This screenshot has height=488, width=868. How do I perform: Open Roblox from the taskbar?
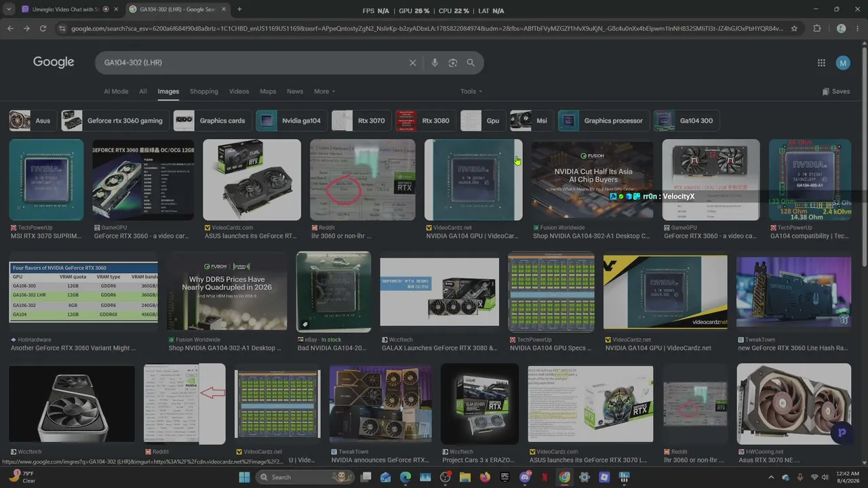click(x=604, y=477)
